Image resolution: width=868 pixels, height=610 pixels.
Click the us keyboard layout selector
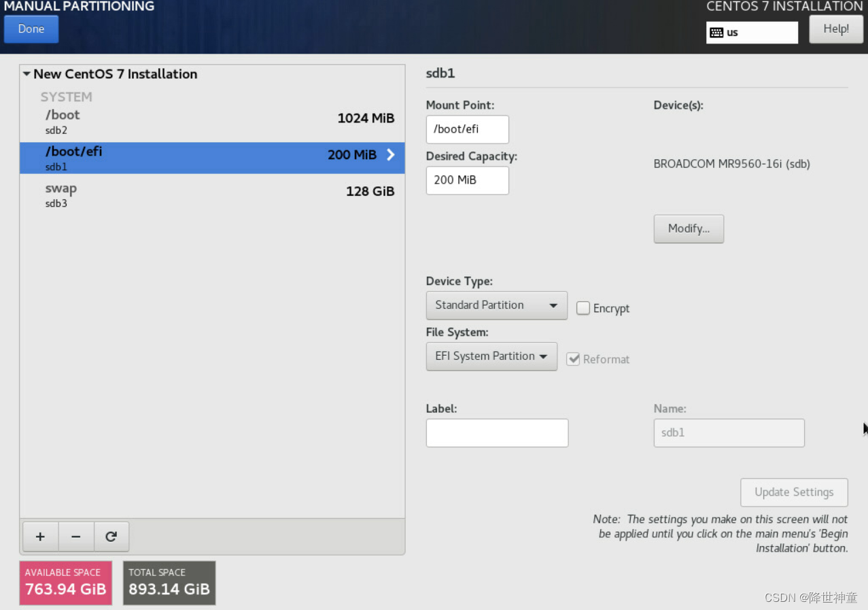click(x=752, y=33)
